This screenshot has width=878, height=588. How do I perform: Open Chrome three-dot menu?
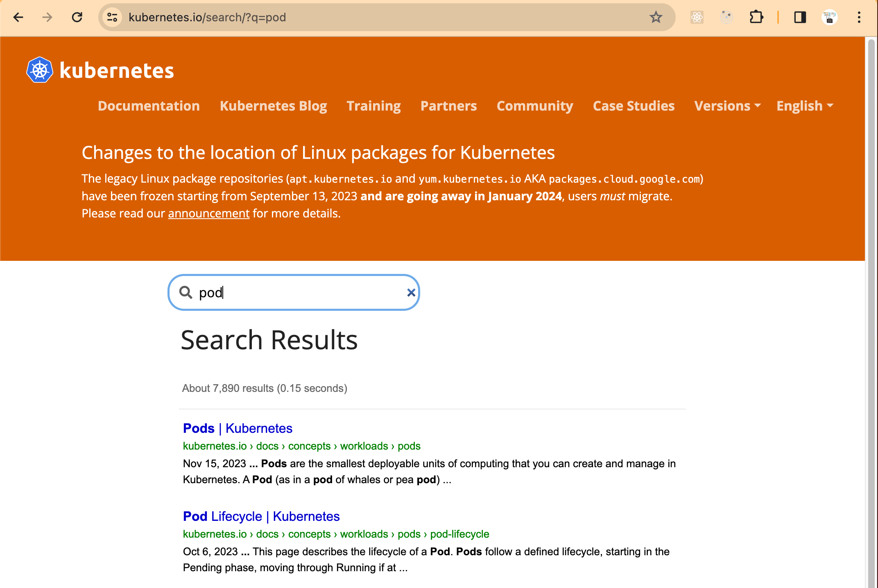859,17
